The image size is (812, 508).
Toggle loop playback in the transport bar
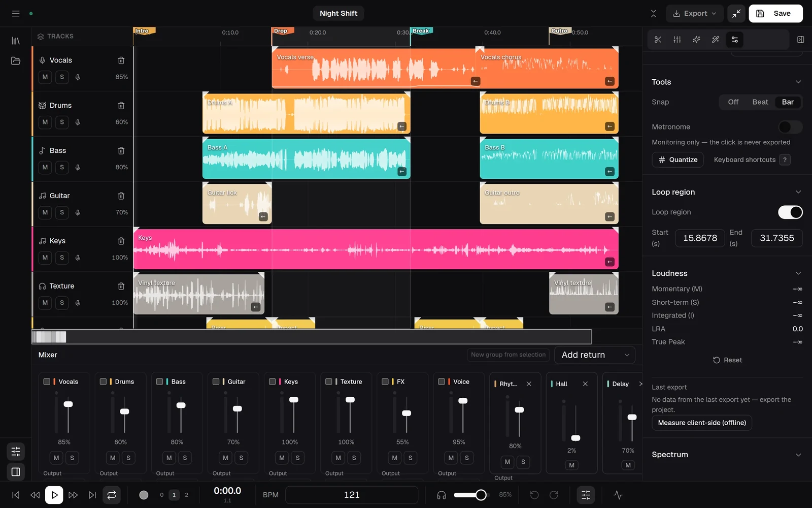pyautogui.click(x=112, y=495)
